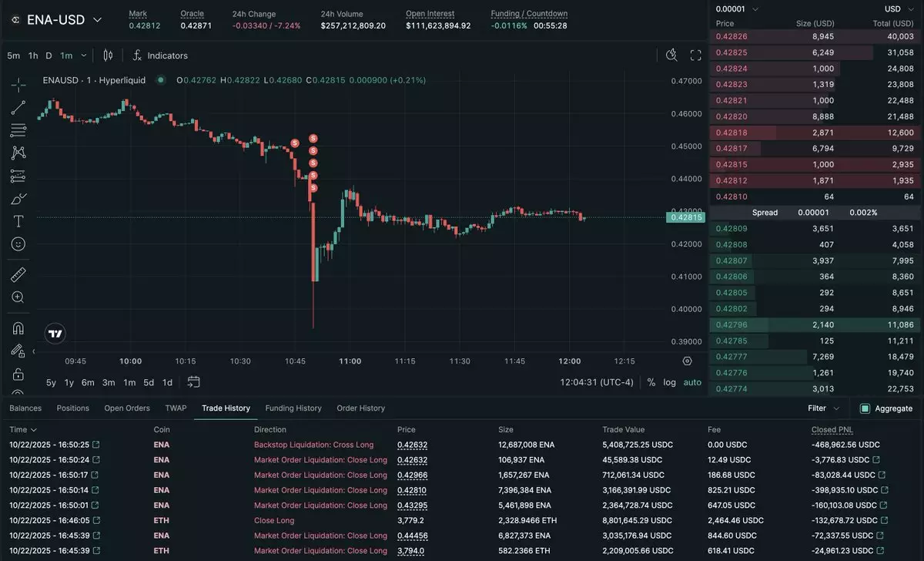Open the chart fullscreen mode
This screenshot has width=924, height=561.
point(695,55)
